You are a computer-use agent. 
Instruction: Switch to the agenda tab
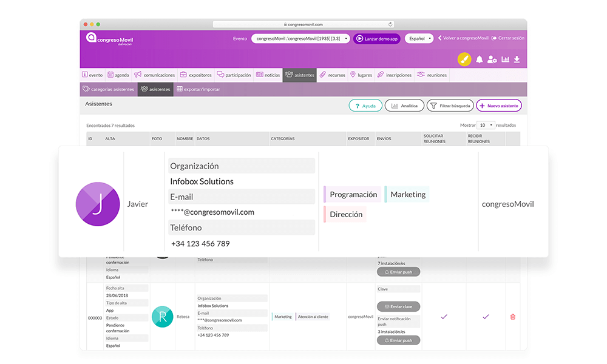coord(118,75)
